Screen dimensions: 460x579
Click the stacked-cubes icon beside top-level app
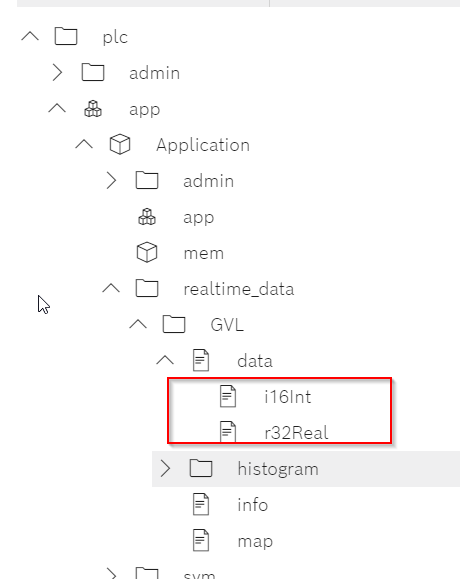pos(93,109)
